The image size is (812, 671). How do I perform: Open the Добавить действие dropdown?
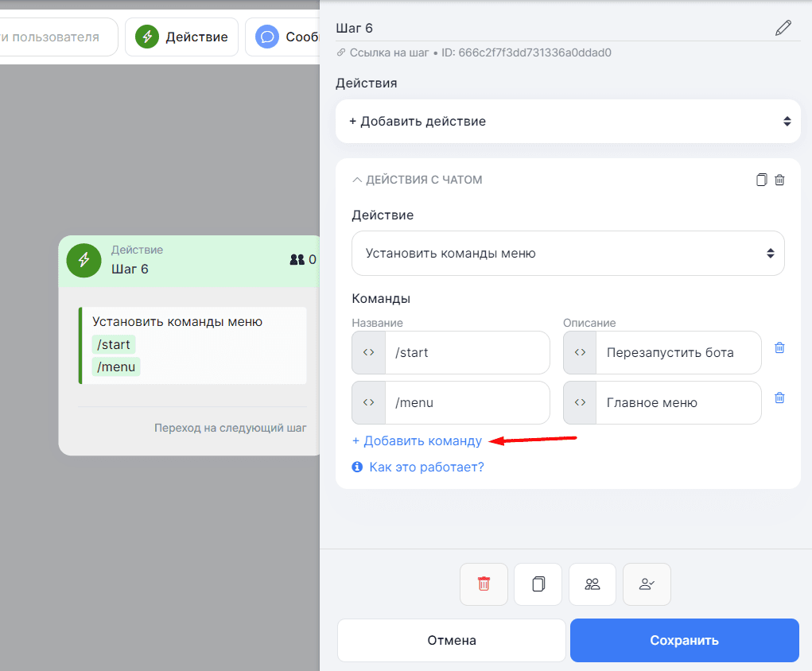click(x=568, y=122)
